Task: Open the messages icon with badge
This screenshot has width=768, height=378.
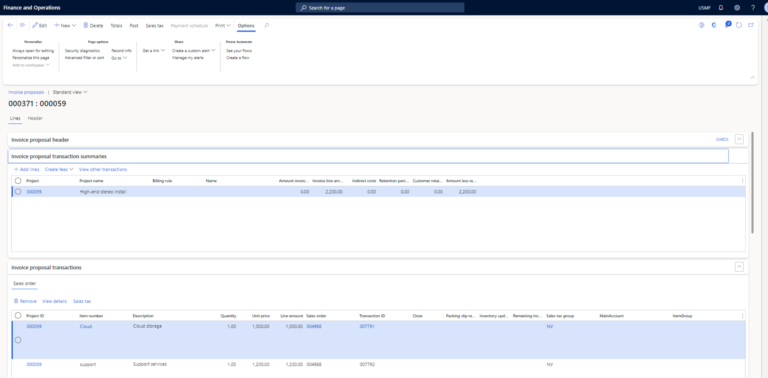Action: click(727, 24)
